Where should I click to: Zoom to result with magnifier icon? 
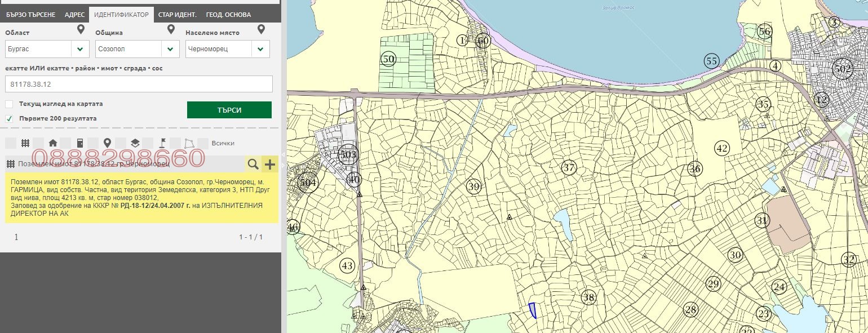254,164
